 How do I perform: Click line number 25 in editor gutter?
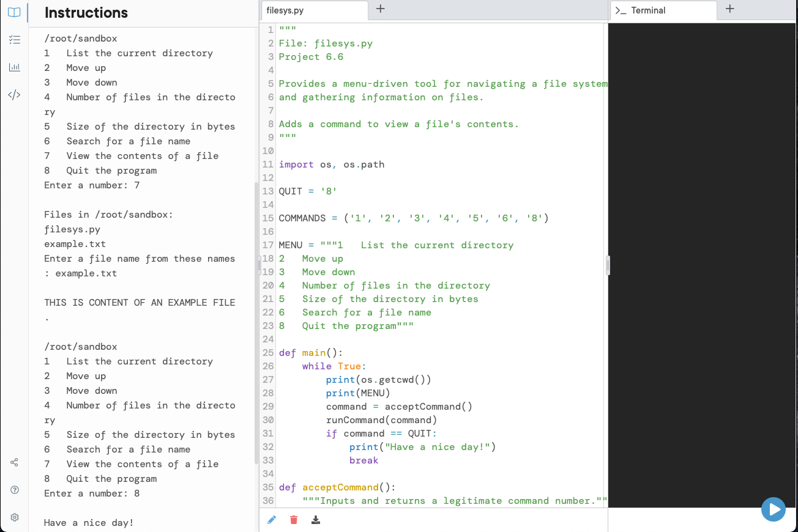268,353
